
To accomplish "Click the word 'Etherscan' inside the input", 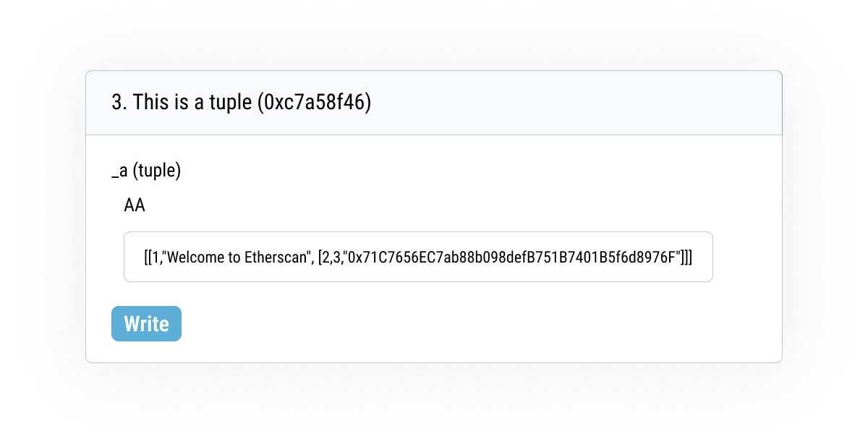I will point(279,257).
